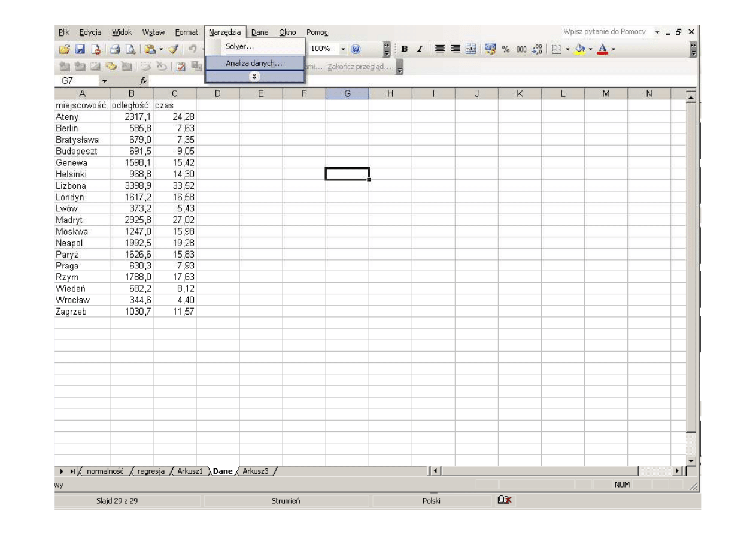Click the Wpisz pytanie do Pomocy field
The height and width of the screenshot is (535, 756).
(604, 32)
